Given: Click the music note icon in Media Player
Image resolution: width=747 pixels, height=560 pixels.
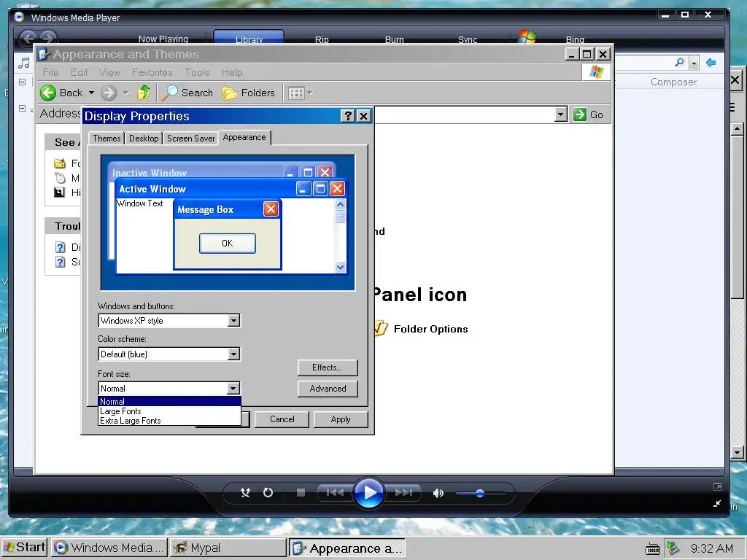Looking at the screenshot, I should 23,63.
